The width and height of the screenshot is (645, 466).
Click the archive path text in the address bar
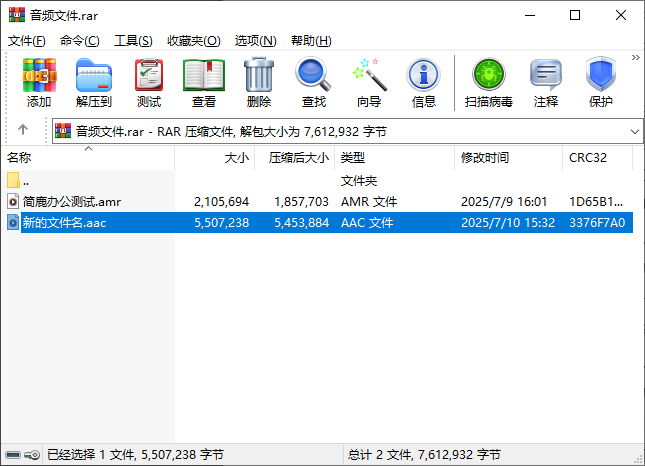pos(232,132)
